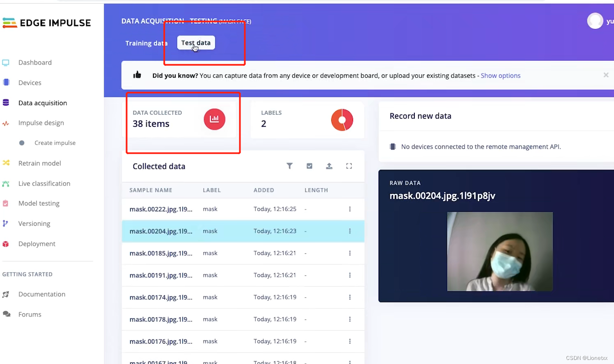Click the LABEL column header
614x364 pixels.
coord(212,190)
